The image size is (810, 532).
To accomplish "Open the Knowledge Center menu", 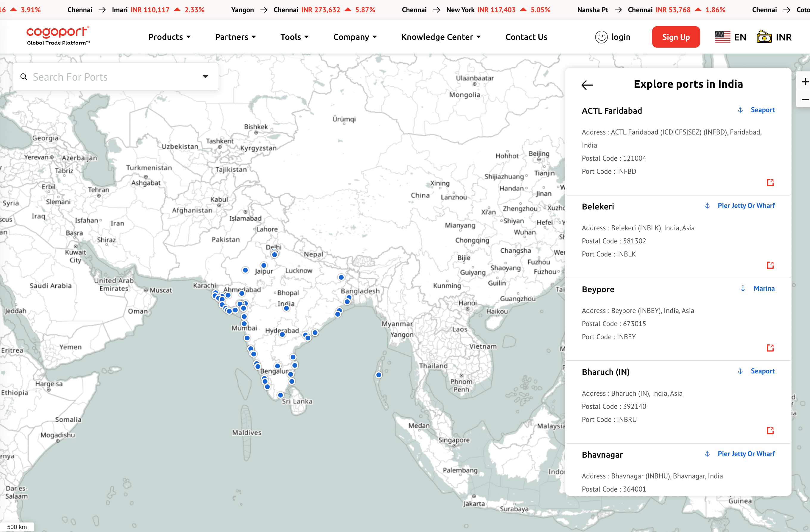I will 441,37.
